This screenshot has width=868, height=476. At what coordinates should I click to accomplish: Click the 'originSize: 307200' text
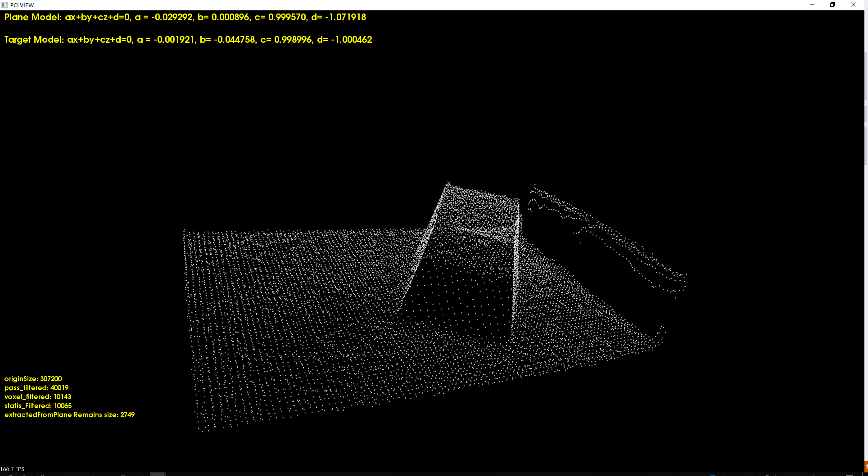(33, 379)
